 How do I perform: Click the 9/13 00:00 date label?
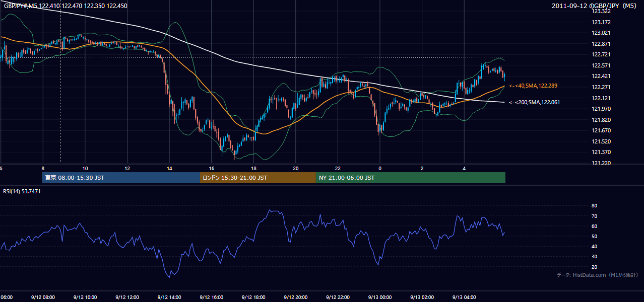[380, 297]
